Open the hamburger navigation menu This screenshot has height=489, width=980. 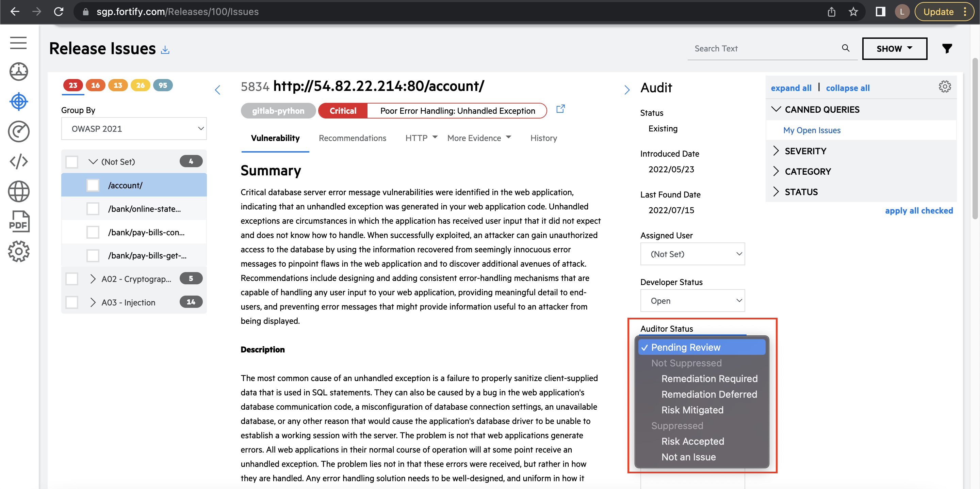click(18, 43)
